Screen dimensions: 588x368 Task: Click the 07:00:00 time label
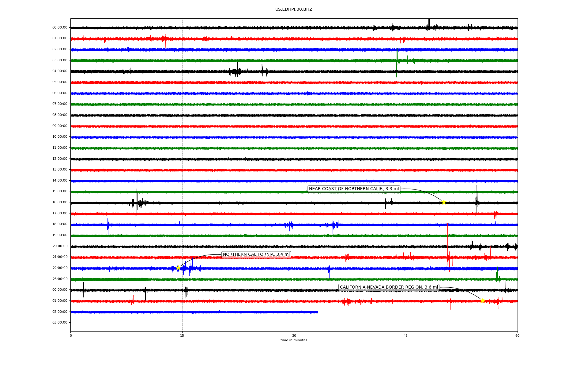[60, 104]
